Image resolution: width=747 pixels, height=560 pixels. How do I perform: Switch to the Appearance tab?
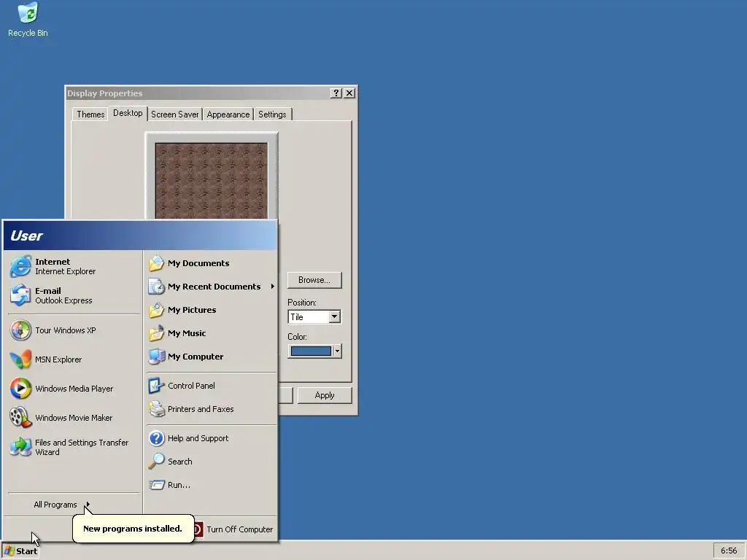[x=228, y=114]
